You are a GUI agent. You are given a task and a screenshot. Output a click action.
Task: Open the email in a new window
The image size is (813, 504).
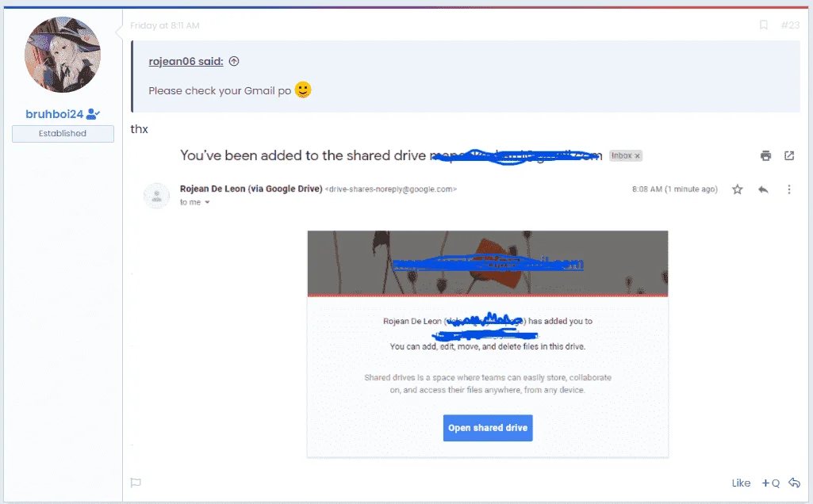coord(789,155)
